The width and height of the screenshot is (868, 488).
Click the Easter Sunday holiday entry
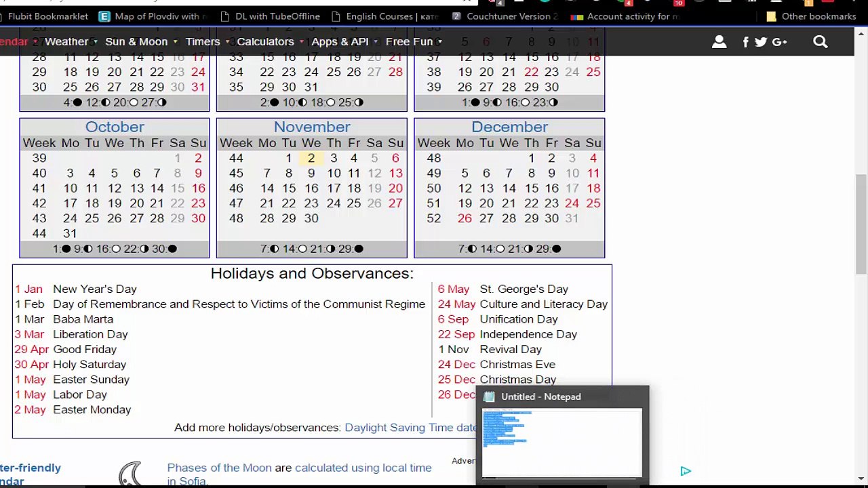[91, 380]
